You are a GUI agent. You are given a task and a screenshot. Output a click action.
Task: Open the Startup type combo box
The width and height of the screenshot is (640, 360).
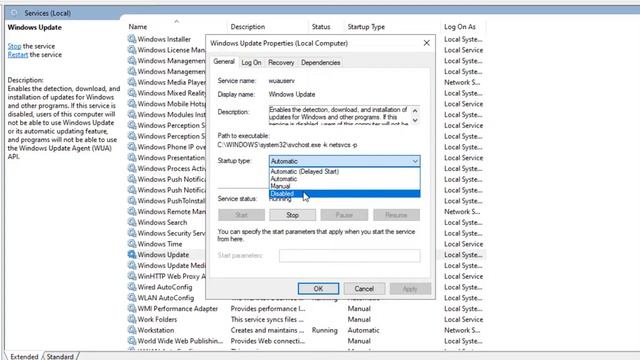(x=344, y=161)
